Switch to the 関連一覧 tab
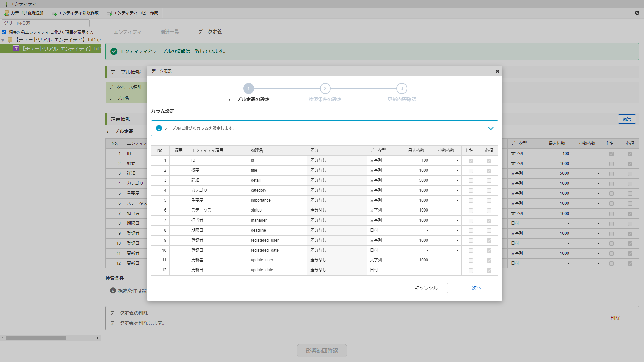 pos(170,32)
